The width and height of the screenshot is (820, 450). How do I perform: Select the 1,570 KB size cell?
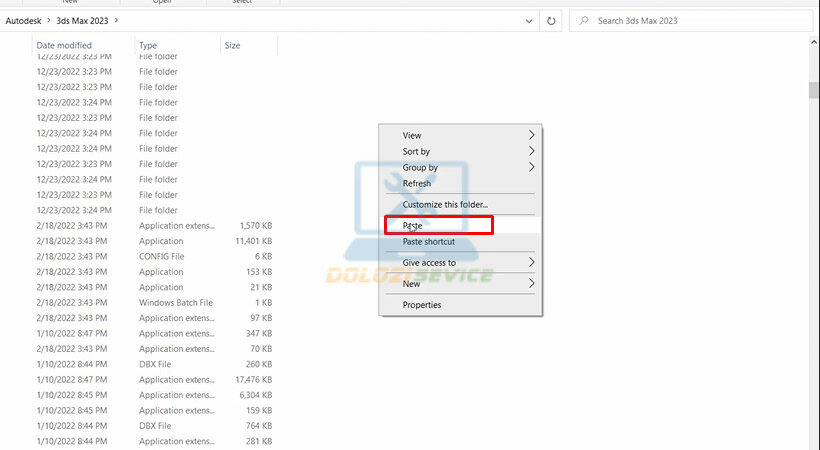click(x=256, y=226)
